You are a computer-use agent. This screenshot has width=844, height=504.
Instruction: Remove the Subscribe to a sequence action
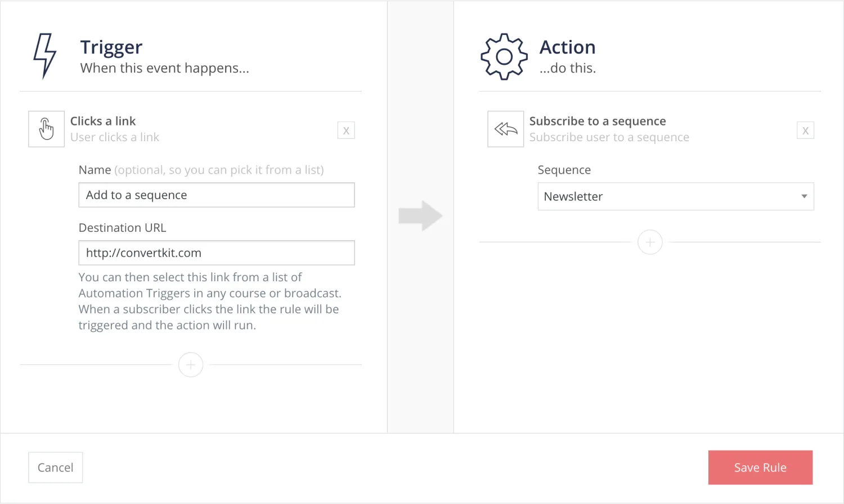click(x=805, y=130)
